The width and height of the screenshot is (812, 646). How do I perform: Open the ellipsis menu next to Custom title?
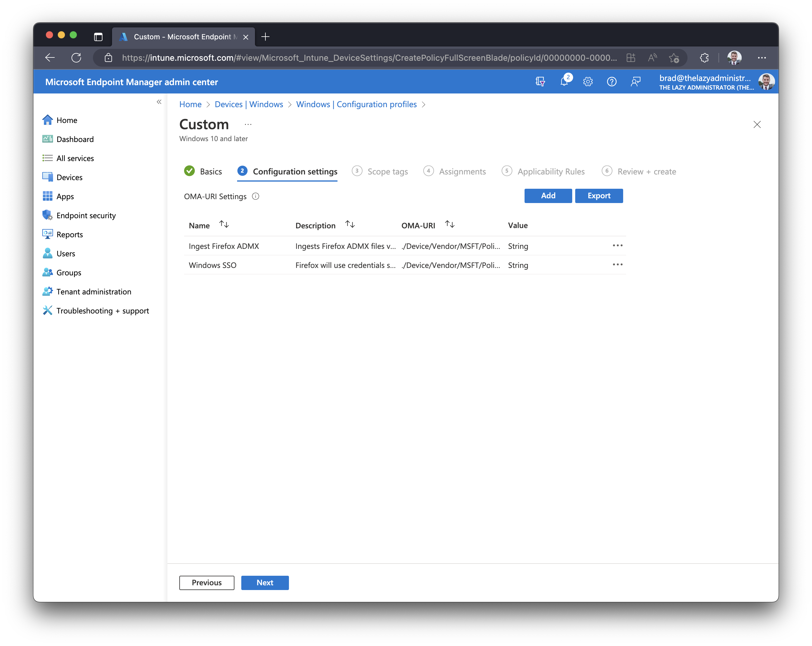[248, 125]
